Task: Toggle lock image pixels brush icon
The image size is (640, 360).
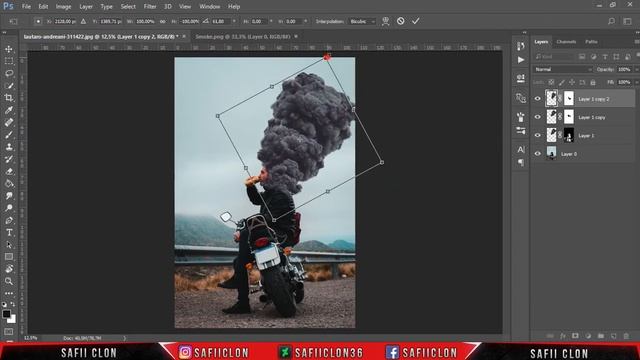Action: coord(562,82)
